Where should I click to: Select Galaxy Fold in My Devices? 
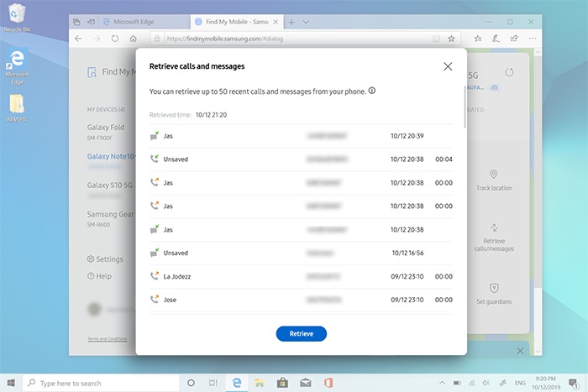click(x=105, y=132)
